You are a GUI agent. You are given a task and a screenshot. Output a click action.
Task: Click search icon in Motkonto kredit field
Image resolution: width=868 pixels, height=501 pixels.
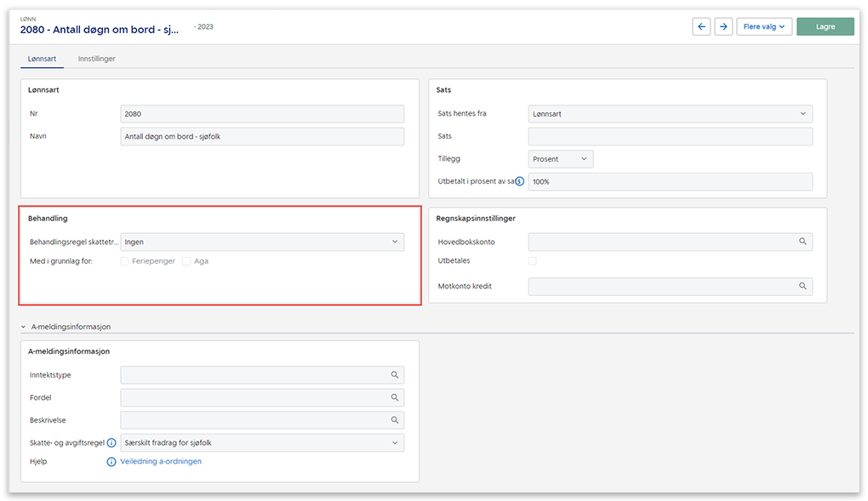tap(802, 287)
